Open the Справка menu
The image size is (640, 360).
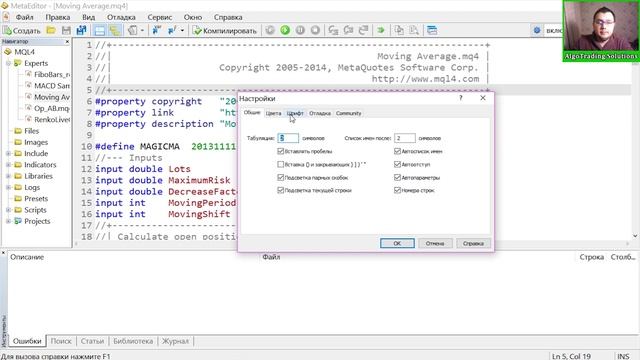click(228, 17)
